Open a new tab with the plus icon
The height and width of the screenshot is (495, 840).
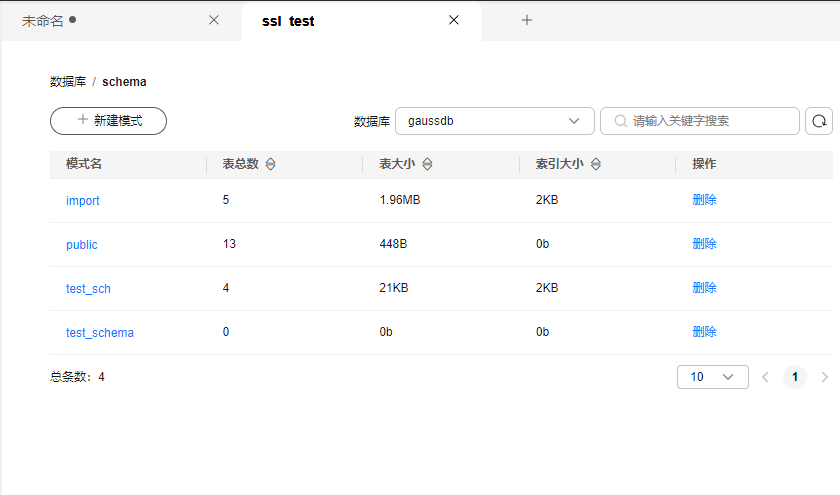pyautogui.click(x=527, y=20)
